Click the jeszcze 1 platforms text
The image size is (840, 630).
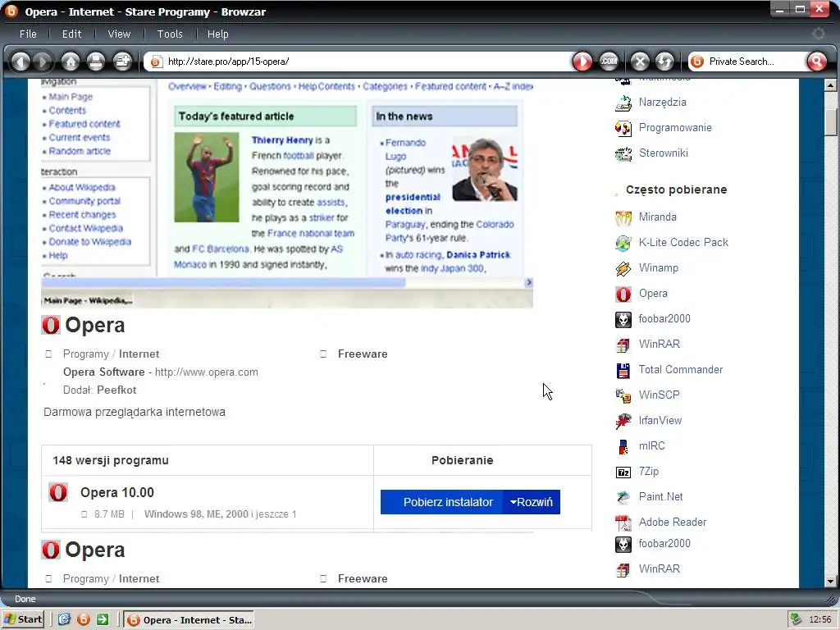(276, 514)
